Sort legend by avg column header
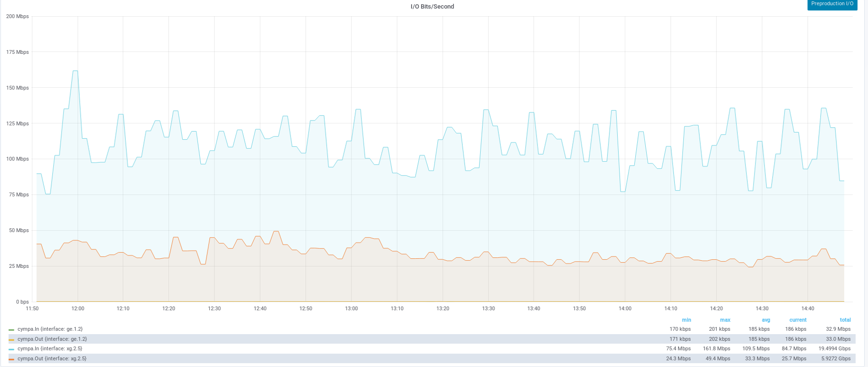This screenshot has width=868, height=367. click(766, 320)
